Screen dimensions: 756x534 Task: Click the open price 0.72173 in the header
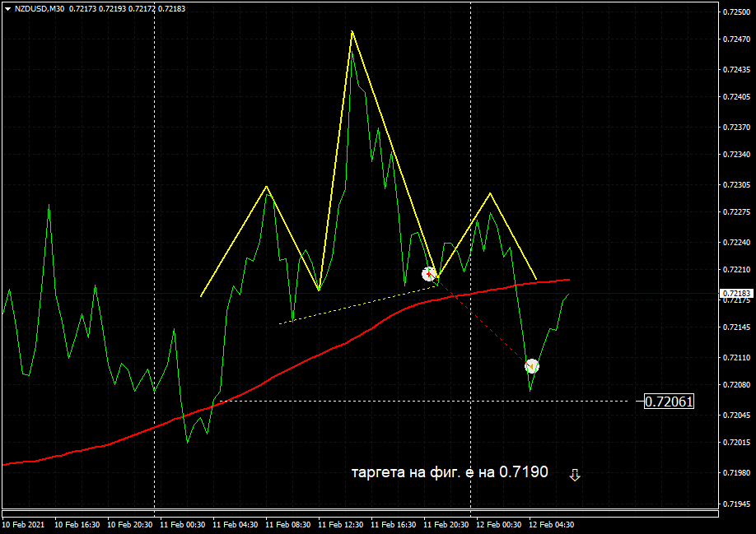pos(82,9)
